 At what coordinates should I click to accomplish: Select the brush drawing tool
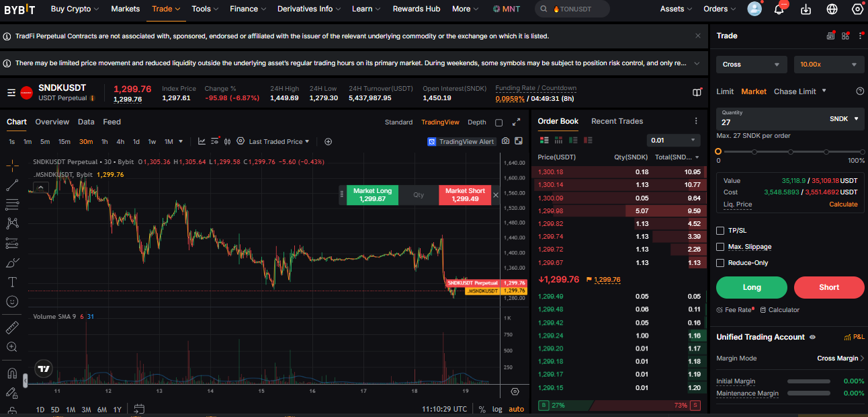pyautogui.click(x=12, y=262)
